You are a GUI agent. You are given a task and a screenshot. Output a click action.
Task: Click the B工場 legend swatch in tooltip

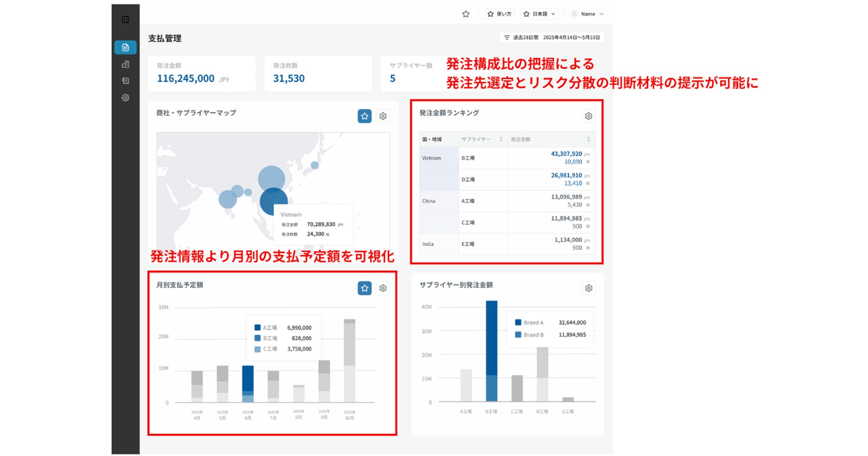coord(257,338)
